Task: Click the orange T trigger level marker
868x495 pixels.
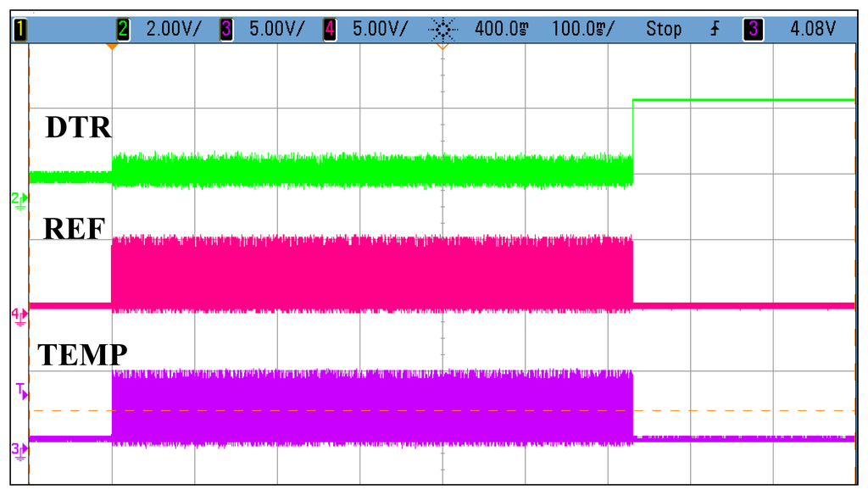Action: (x=20, y=391)
